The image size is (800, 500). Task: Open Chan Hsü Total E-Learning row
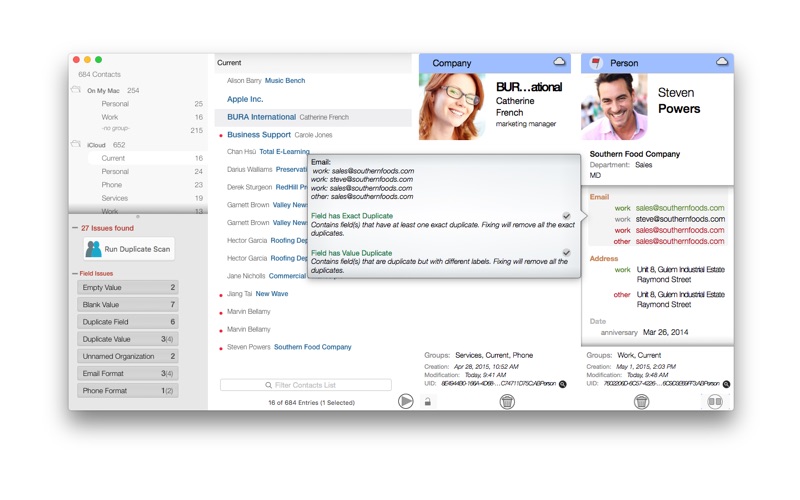coord(268,152)
